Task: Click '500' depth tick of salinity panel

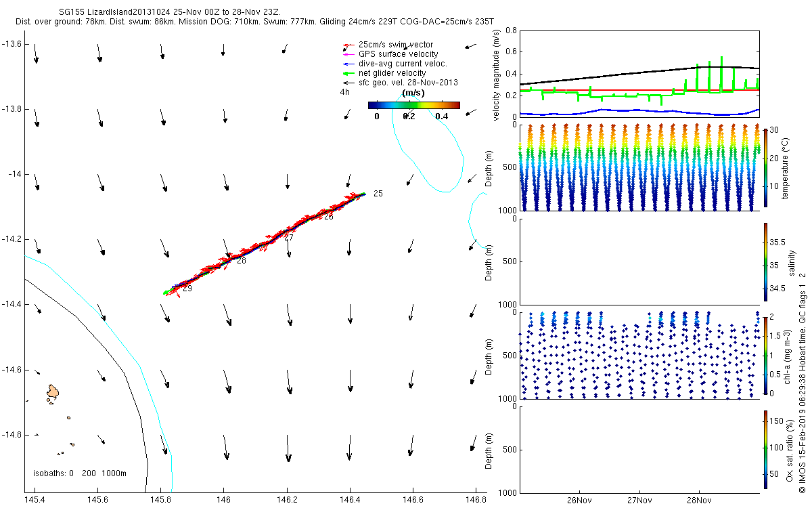Action: coord(508,261)
